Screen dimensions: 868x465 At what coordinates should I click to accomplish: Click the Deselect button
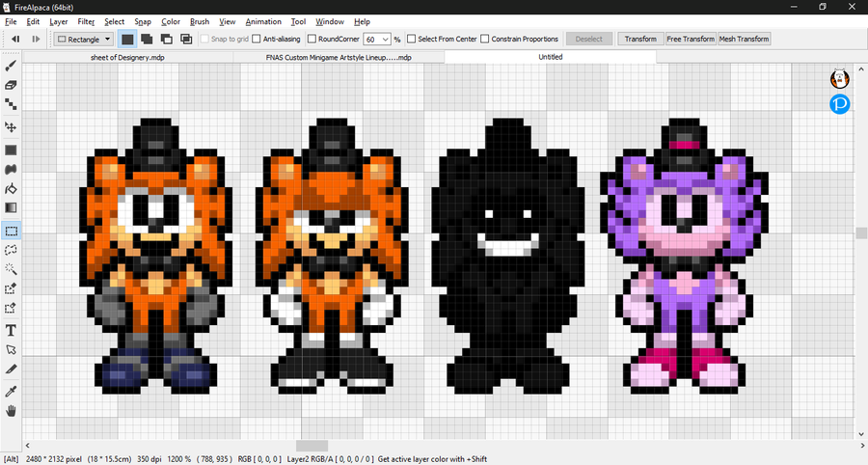coord(588,39)
